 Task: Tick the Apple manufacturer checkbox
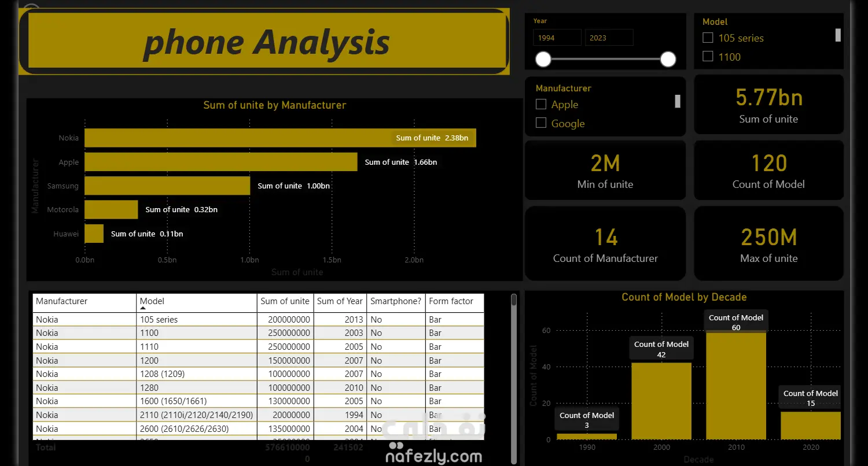pos(541,105)
